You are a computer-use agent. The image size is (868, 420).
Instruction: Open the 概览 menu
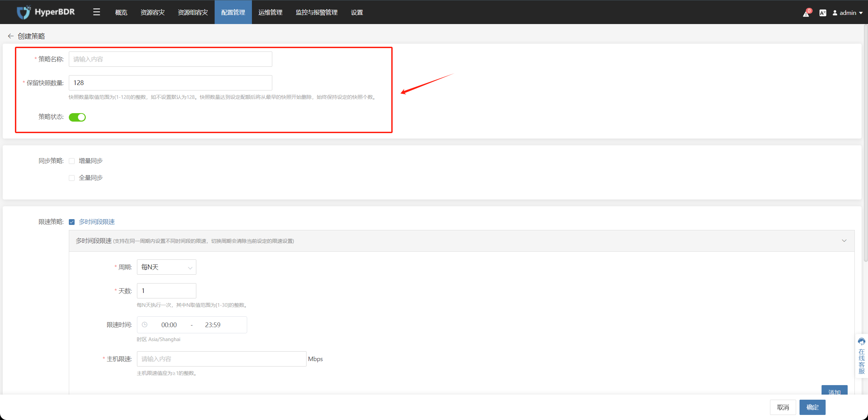(121, 12)
